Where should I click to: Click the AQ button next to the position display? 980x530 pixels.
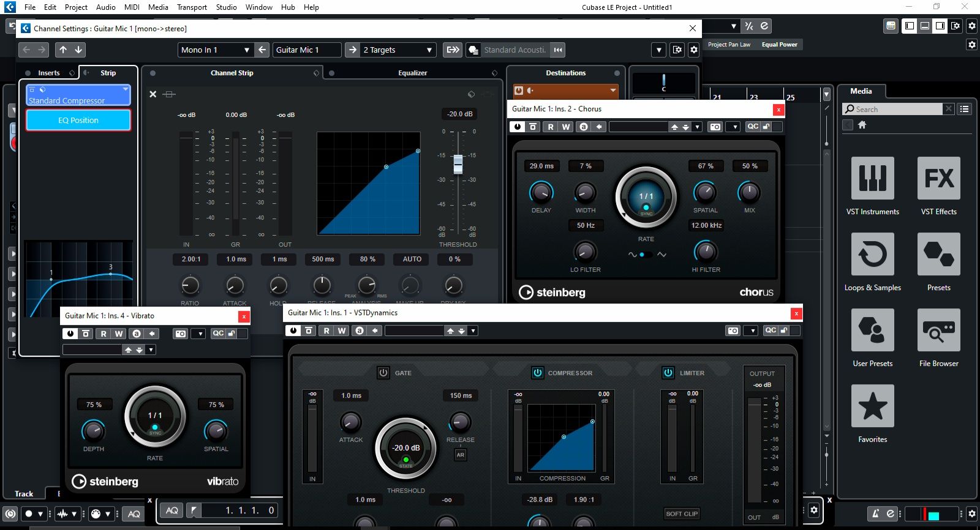pos(172,510)
